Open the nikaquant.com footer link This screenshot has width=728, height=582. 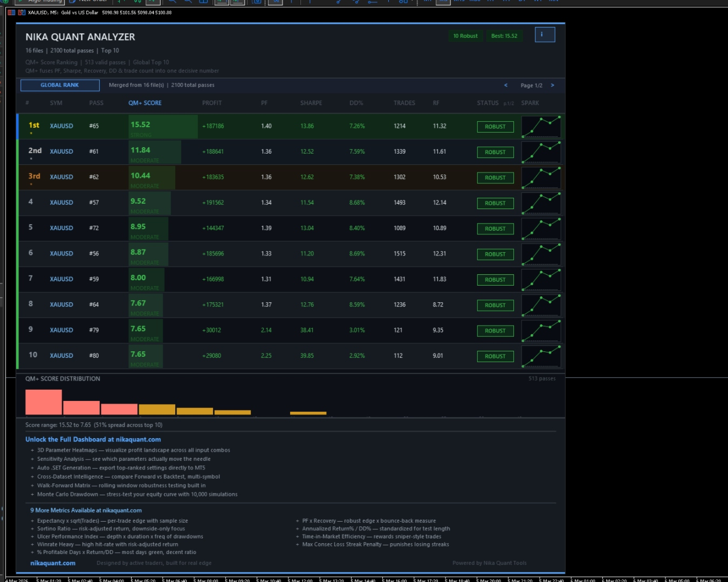(x=53, y=563)
